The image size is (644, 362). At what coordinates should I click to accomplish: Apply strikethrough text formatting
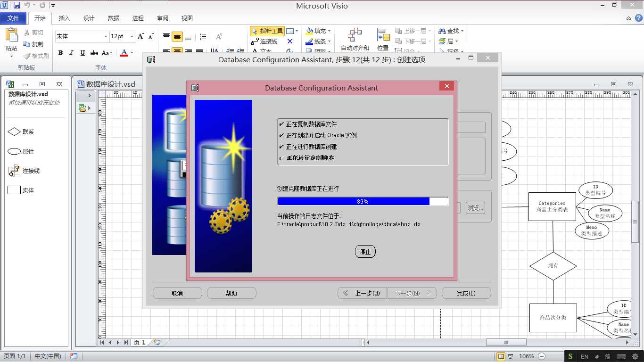[94, 53]
